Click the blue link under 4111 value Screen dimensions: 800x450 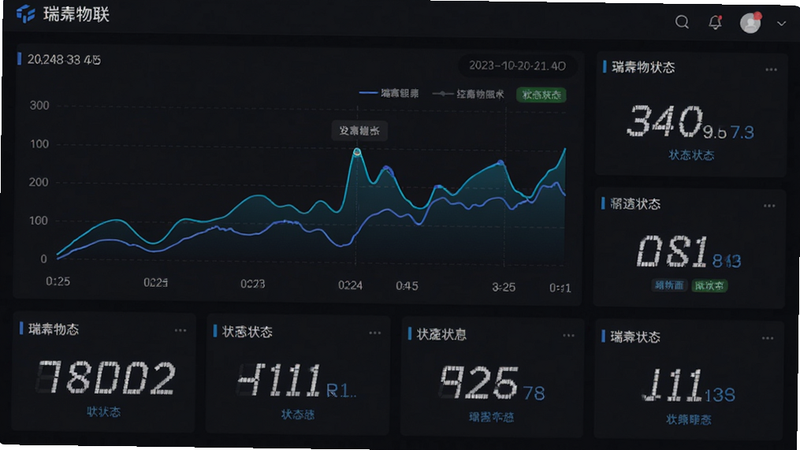pos(298,414)
